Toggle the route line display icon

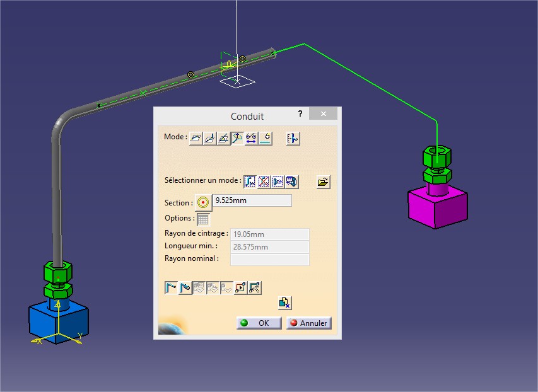[x=171, y=288]
